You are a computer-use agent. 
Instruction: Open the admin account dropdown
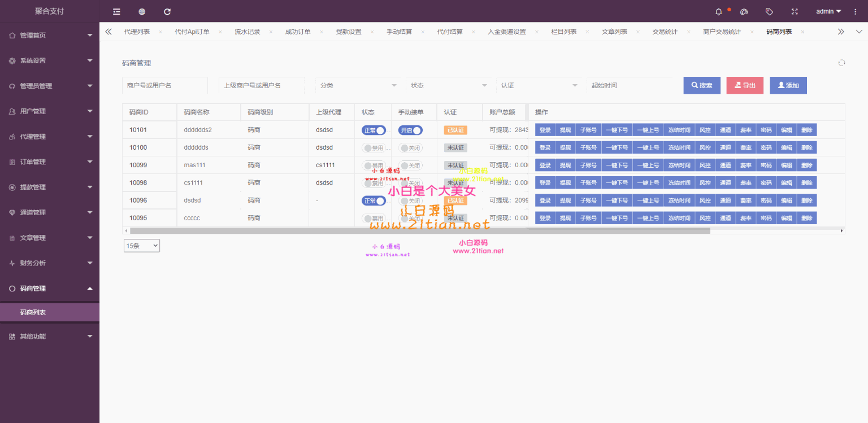coord(828,11)
